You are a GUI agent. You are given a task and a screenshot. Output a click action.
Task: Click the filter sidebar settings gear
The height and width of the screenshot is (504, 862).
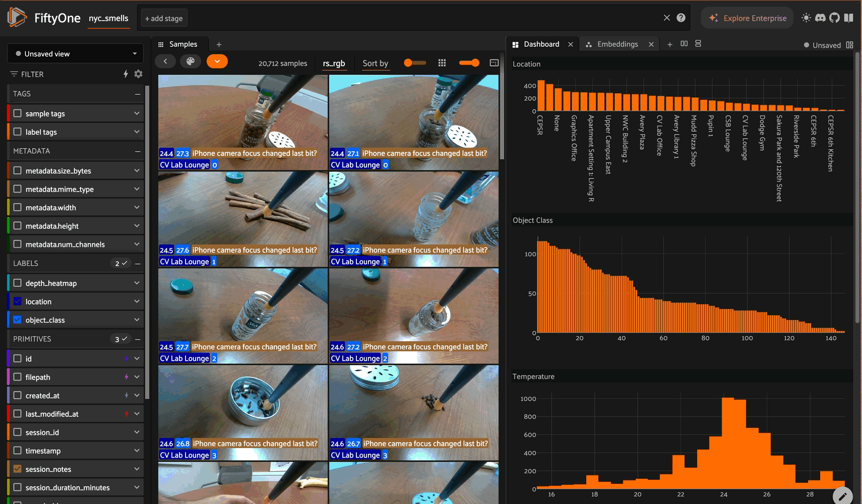pos(139,74)
